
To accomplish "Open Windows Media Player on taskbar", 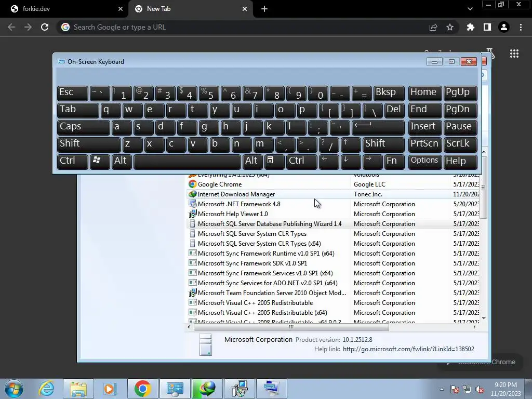I will pyautogui.click(x=110, y=389).
